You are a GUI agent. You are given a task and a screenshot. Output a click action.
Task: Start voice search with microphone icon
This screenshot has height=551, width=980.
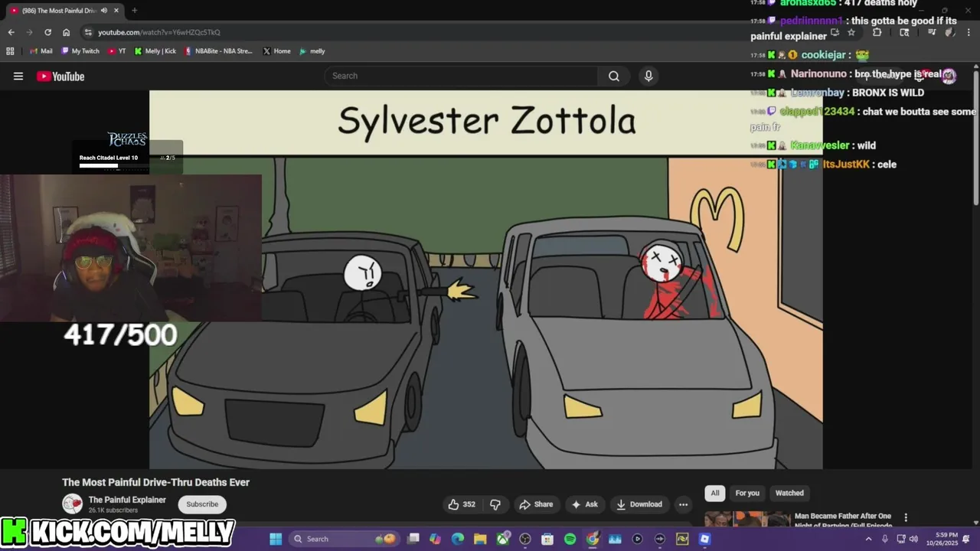tap(648, 76)
